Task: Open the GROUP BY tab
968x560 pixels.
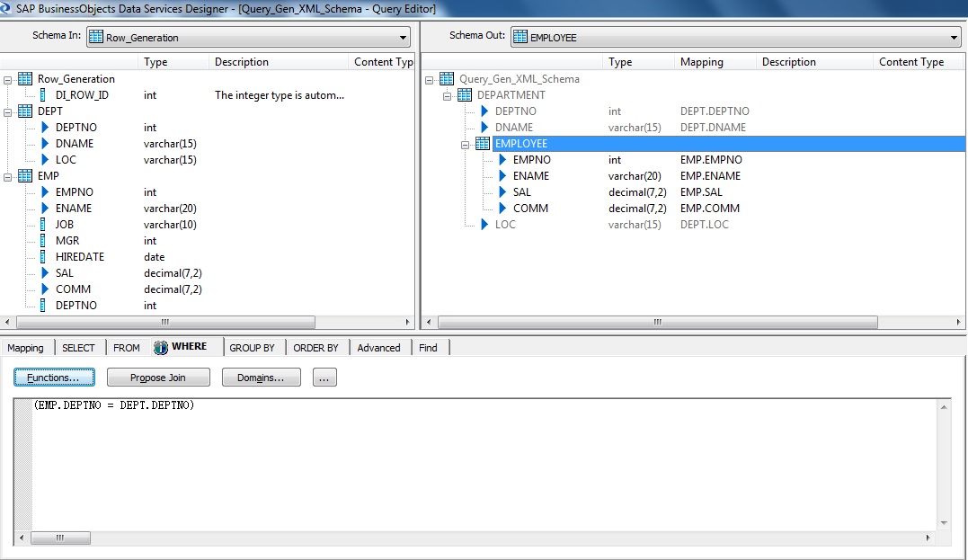Action: [x=252, y=348]
